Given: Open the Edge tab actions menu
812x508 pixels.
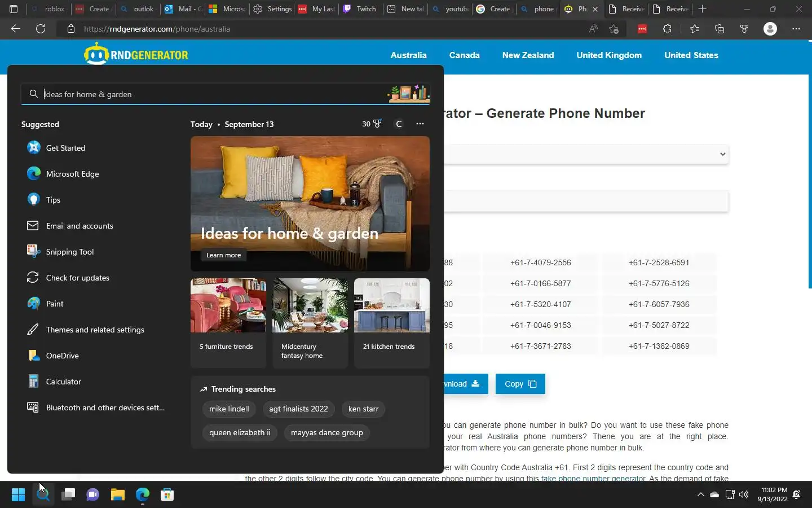Looking at the screenshot, I should point(14,9).
